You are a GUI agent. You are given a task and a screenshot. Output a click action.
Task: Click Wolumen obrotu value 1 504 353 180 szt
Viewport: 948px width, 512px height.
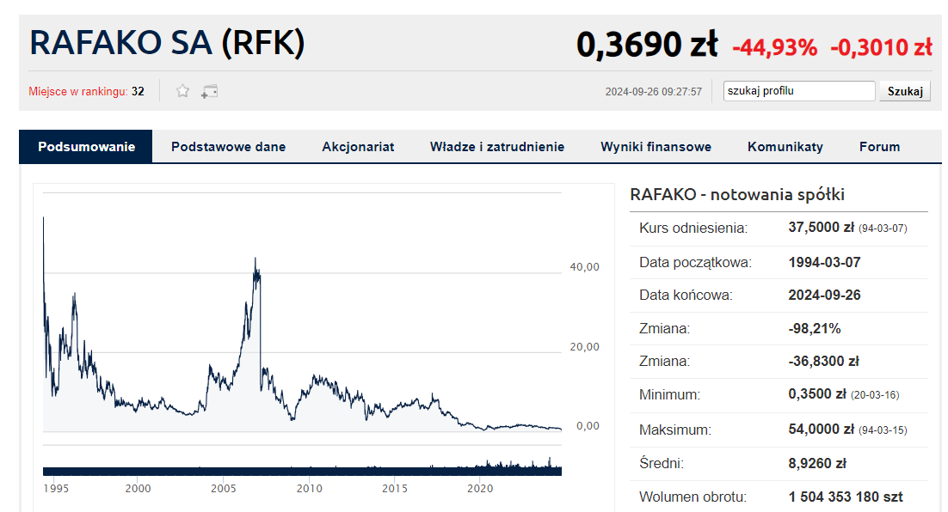tap(845, 497)
